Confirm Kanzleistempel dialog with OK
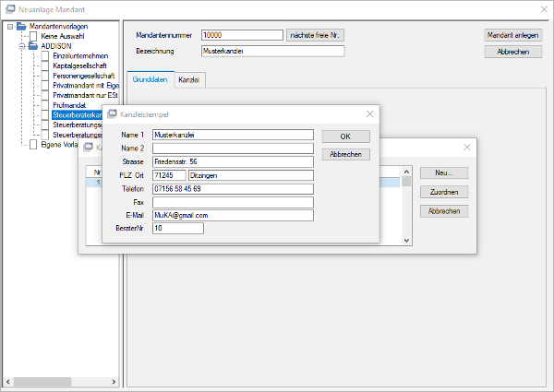554x392 pixels. pos(345,137)
